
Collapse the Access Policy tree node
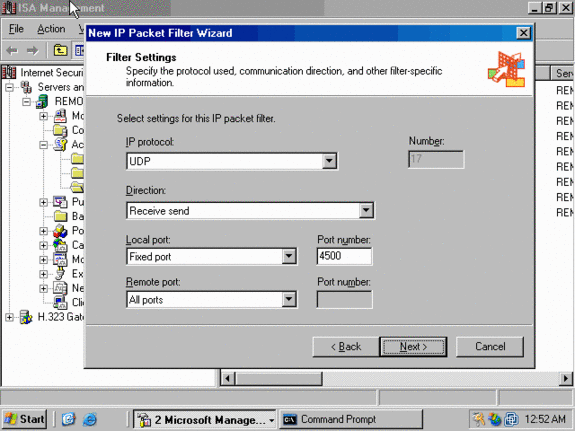coord(43,145)
